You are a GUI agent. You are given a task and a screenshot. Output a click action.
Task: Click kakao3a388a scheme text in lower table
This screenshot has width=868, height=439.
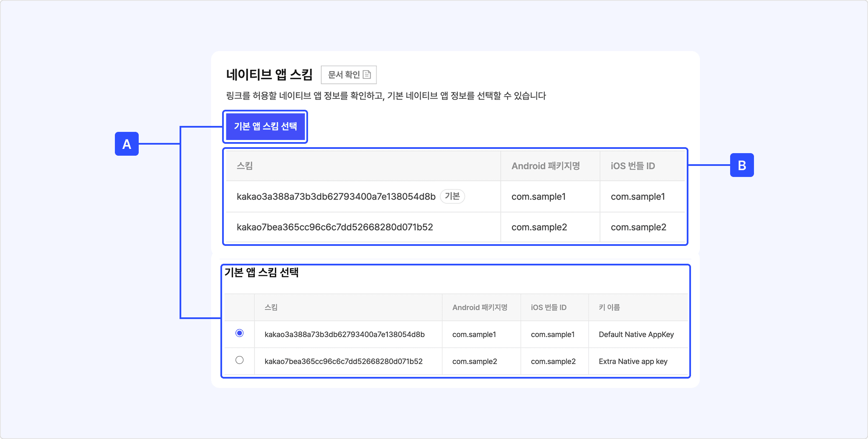344,334
